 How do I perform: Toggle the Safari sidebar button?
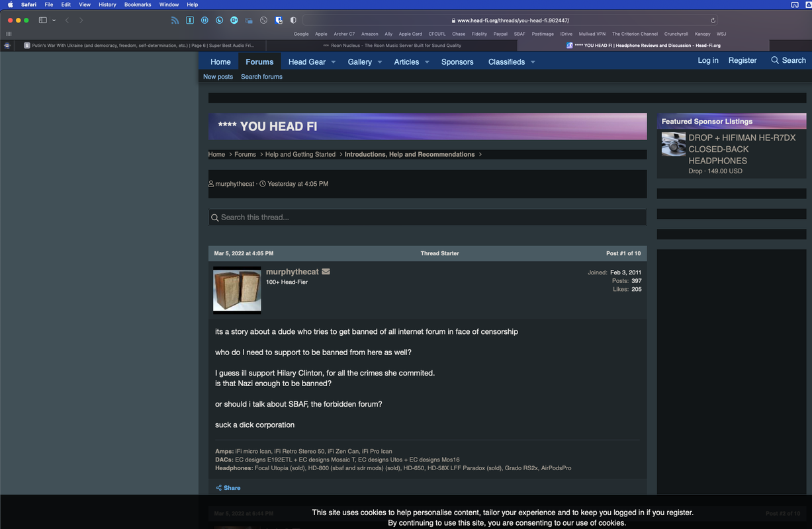(x=43, y=20)
